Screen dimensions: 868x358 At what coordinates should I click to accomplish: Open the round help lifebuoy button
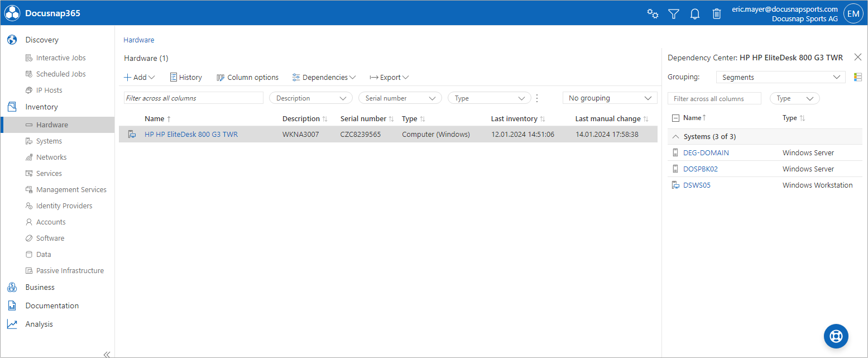tap(836, 336)
